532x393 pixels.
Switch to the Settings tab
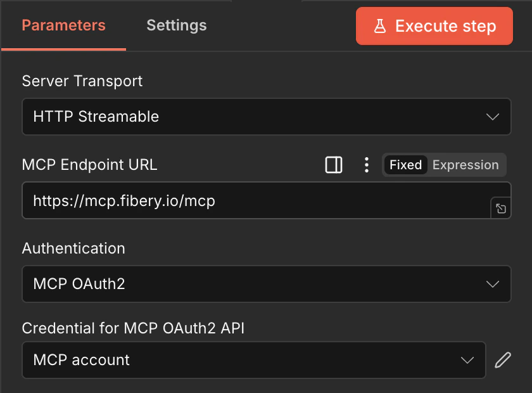176,25
